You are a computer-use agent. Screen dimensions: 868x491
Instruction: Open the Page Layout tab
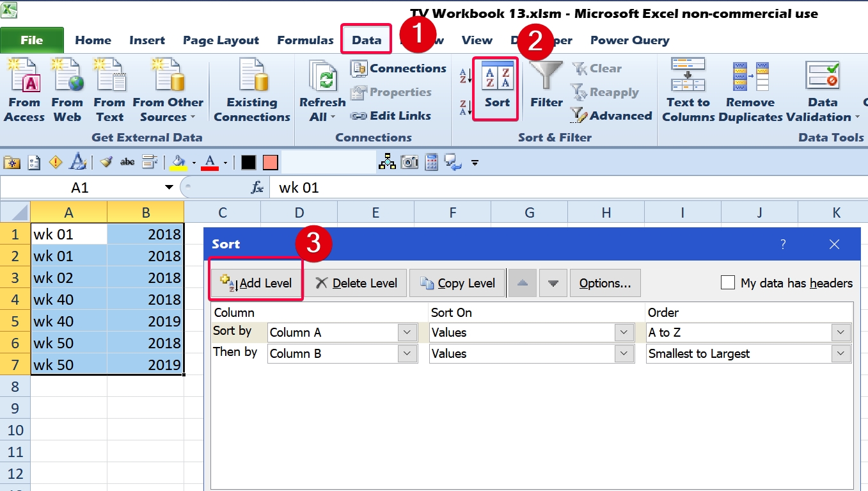pyautogui.click(x=221, y=40)
